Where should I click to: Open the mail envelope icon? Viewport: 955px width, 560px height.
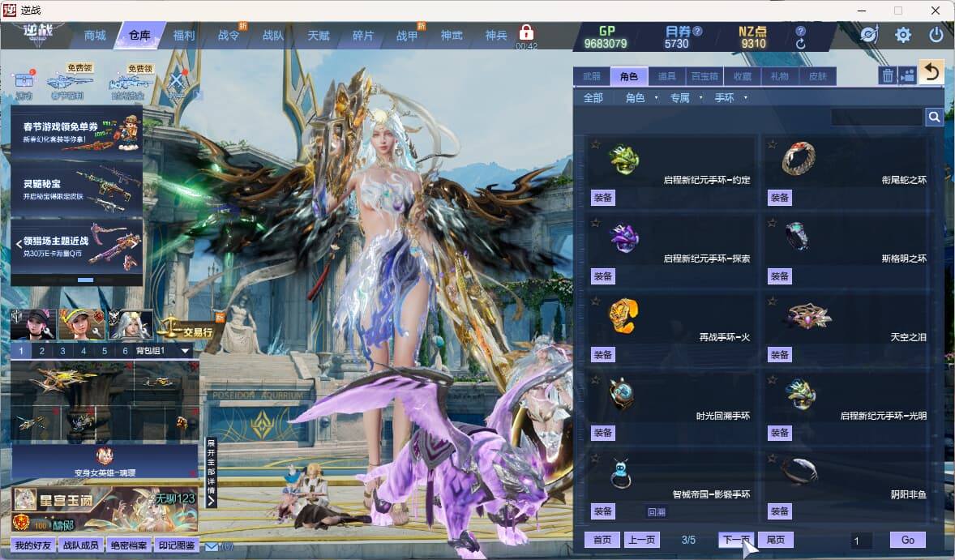click(x=212, y=546)
